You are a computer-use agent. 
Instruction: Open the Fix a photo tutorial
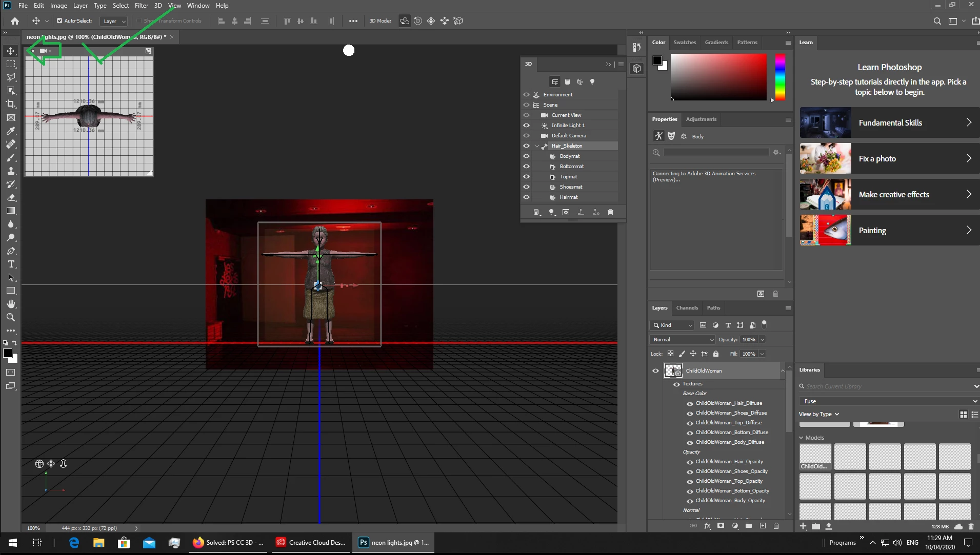(x=889, y=158)
